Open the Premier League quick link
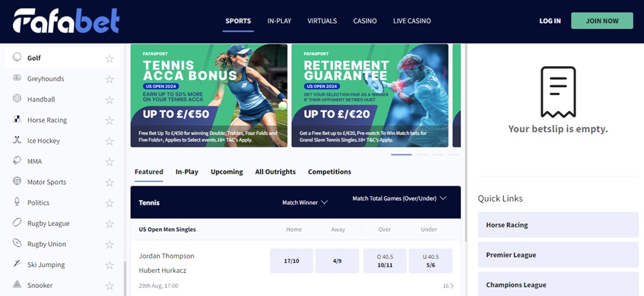Screen dimensions: 644x296 pos(557,255)
